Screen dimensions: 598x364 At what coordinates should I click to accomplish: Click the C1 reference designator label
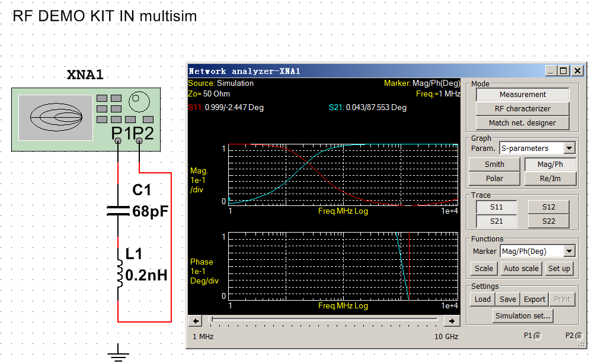point(142,189)
